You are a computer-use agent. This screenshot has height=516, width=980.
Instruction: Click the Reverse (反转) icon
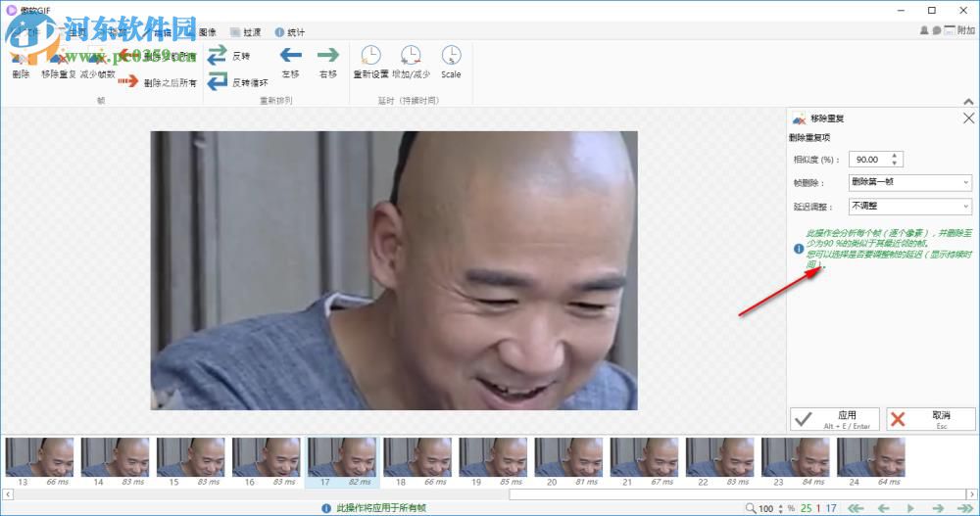[x=217, y=55]
